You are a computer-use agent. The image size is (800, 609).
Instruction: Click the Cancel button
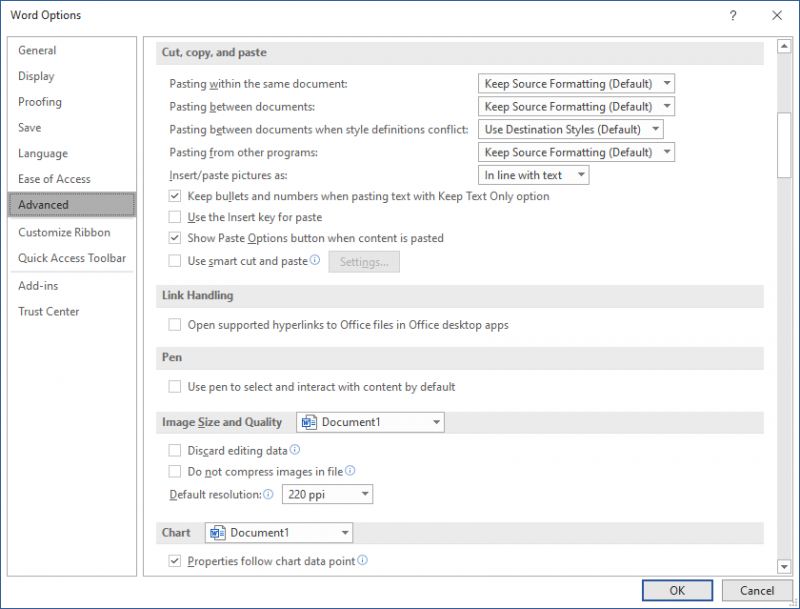tap(757, 591)
